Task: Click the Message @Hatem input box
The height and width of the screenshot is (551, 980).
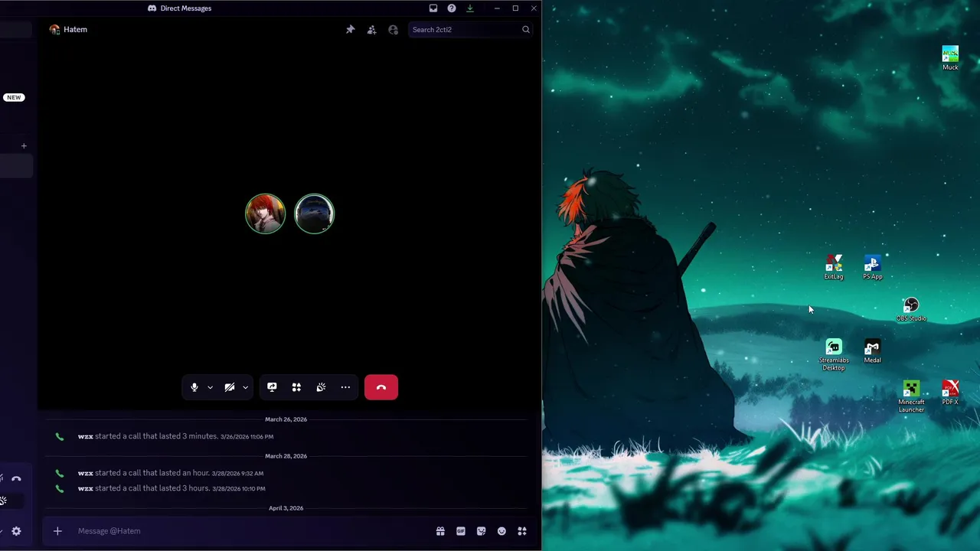Action: tap(253, 531)
